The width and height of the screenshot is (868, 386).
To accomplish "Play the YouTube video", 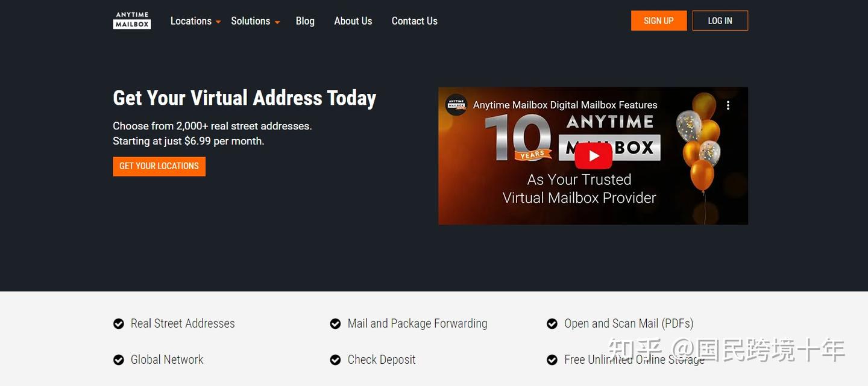I will click(x=593, y=156).
